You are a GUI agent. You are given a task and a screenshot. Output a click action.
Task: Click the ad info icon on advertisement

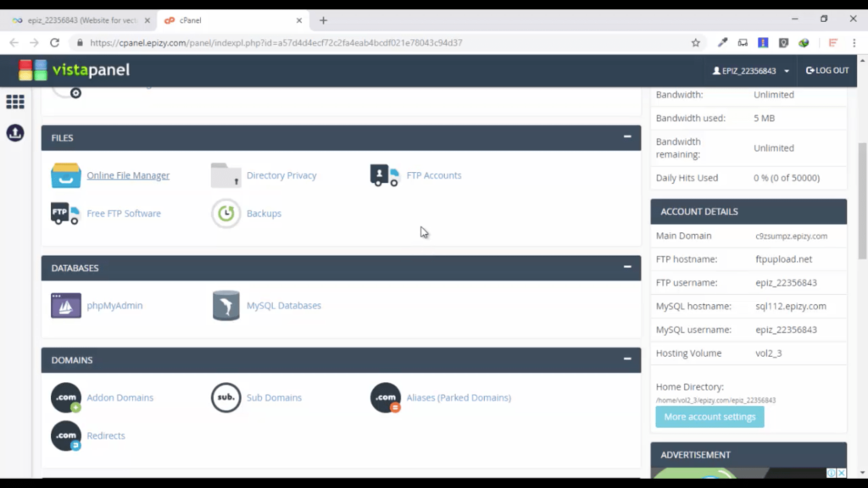[x=832, y=473]
